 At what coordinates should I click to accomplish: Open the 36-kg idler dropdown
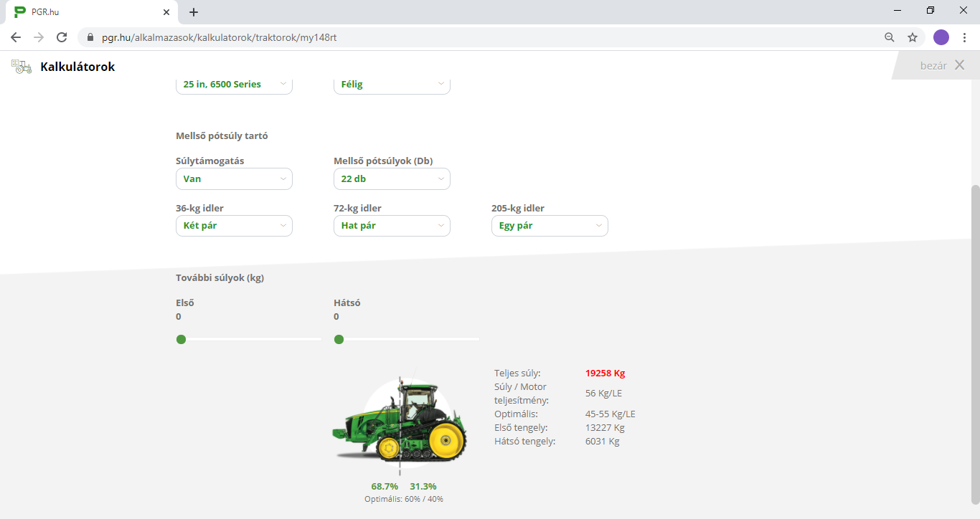[234, 226]
